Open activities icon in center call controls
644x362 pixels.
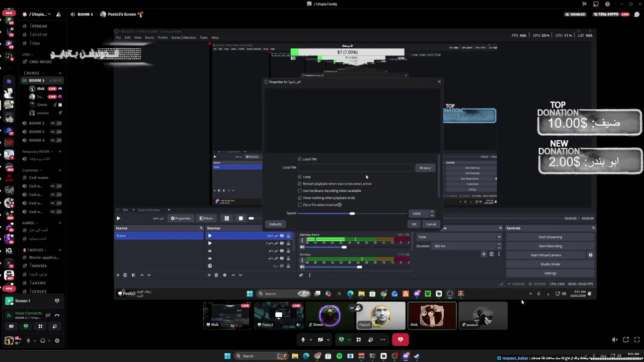[x=359, y=339]
